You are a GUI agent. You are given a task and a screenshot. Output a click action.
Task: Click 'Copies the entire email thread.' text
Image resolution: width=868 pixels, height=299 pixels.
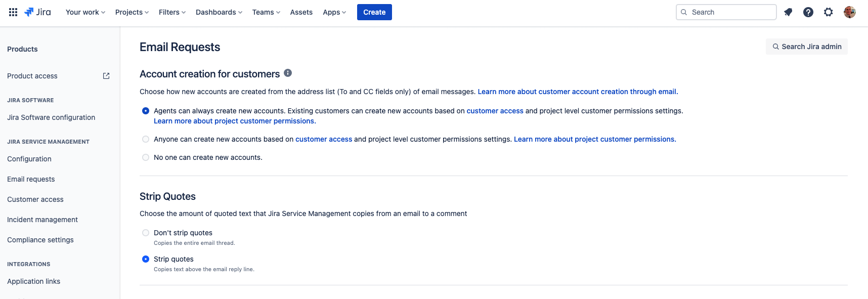194,243
